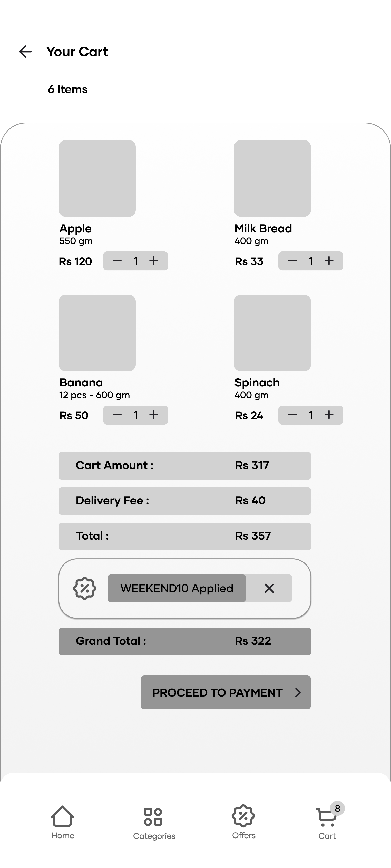Image resolution: width=391 pixels, height=868 pixels.
Task: Increase Milk Bread quantity with plus
Action: point(329,260)
